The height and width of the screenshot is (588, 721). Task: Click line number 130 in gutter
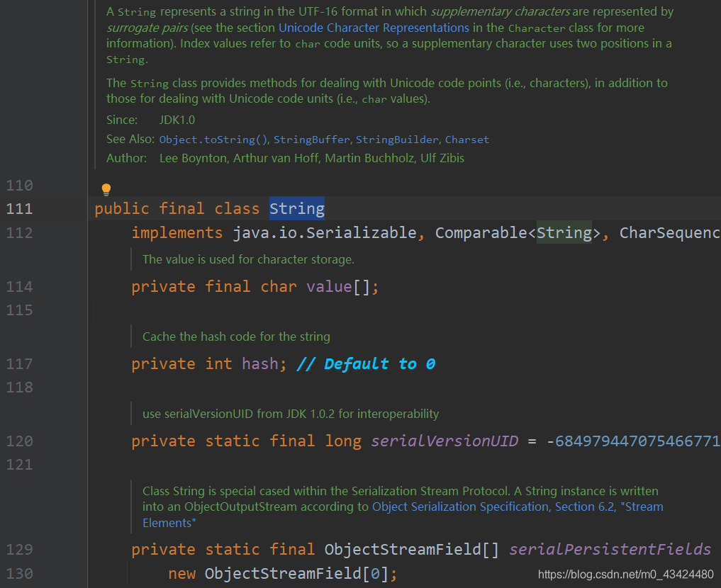tap(19, 574)
